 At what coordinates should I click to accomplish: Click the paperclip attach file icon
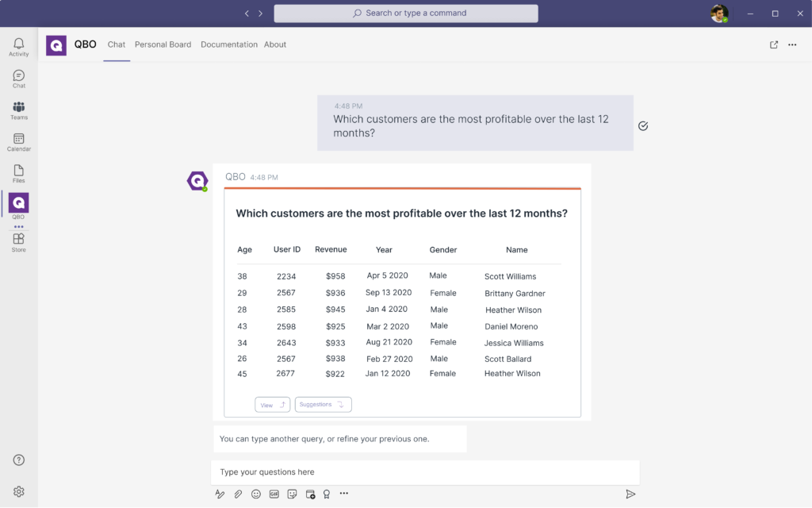[238, 494]
